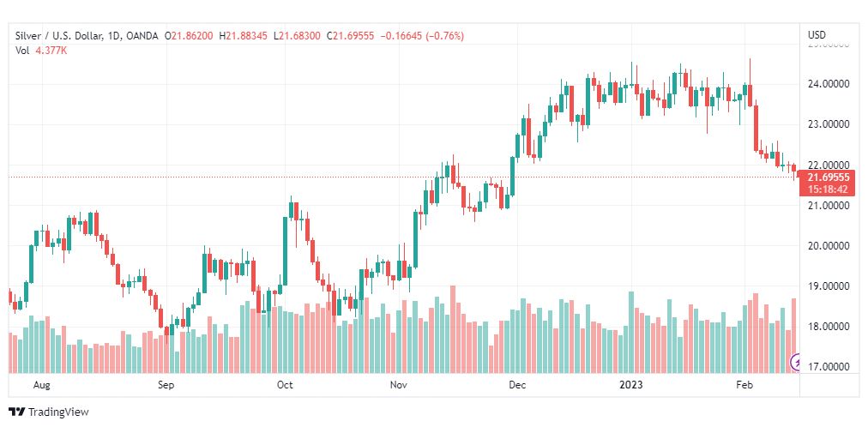Select the red 21.69555 current price label
Viewport: 868px width, 427px height.
828,177
